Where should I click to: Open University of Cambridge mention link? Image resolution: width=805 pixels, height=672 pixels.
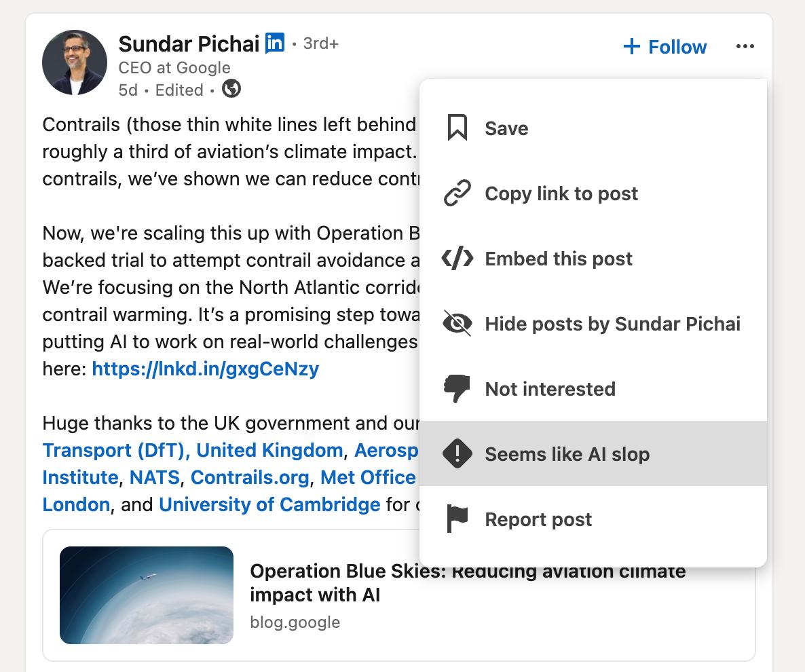pyautogui.click(x=269, y=504)
